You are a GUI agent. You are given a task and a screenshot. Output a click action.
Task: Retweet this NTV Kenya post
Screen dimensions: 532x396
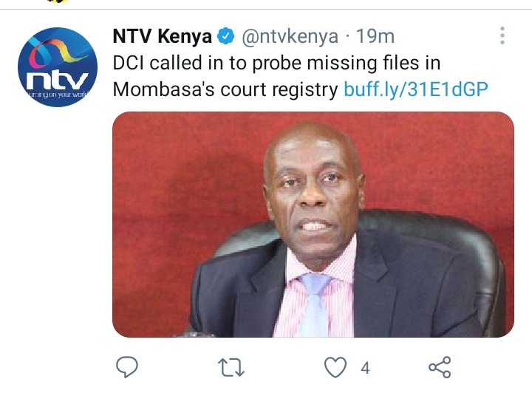[x=231, y=367]
